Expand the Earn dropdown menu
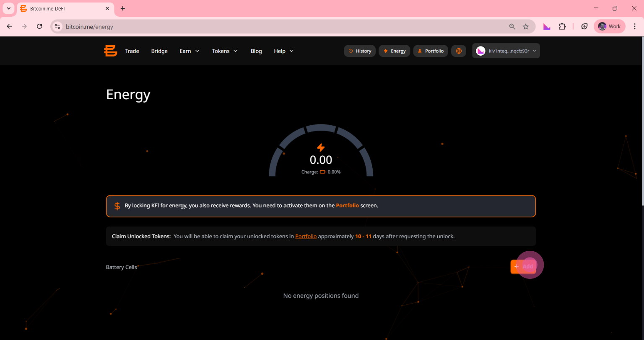This screenshot has width=644, height=340. pos(190,51)
